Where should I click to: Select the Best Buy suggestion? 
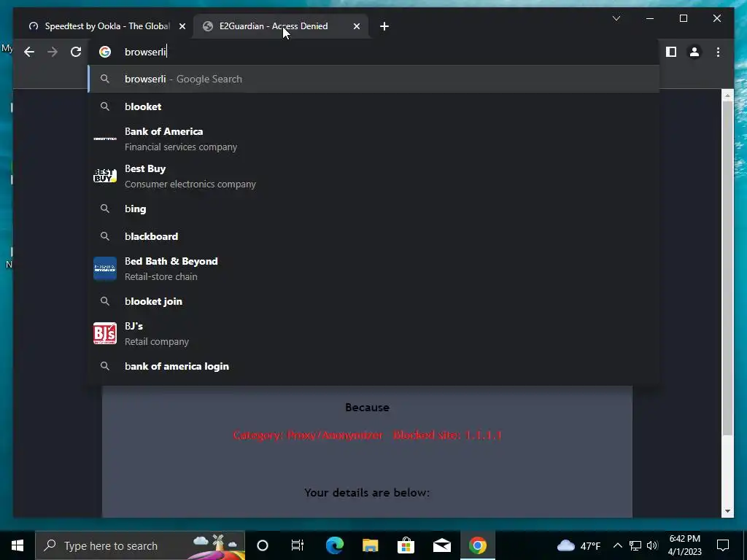[x=374, y=176]
